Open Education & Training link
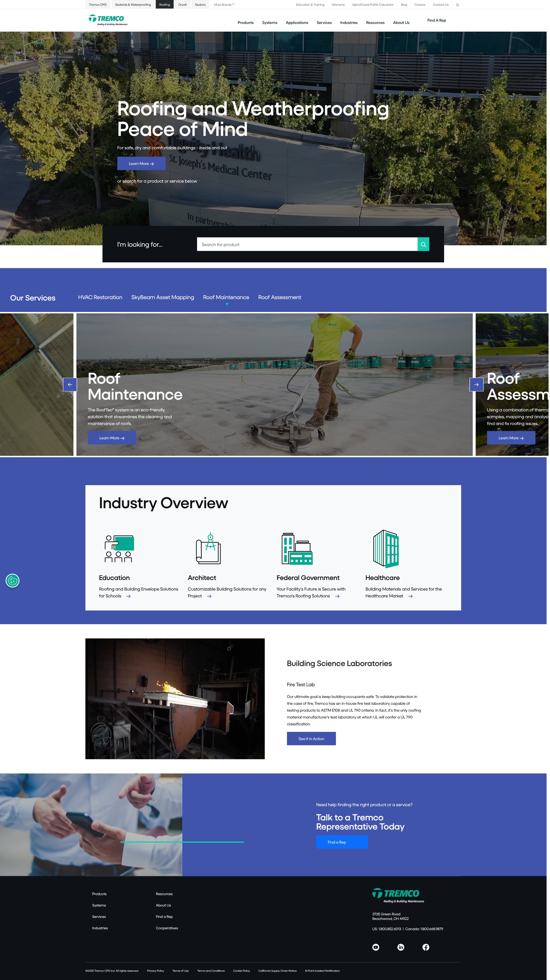The height and width of the screenshot is (980, 550). coord(310,5)
